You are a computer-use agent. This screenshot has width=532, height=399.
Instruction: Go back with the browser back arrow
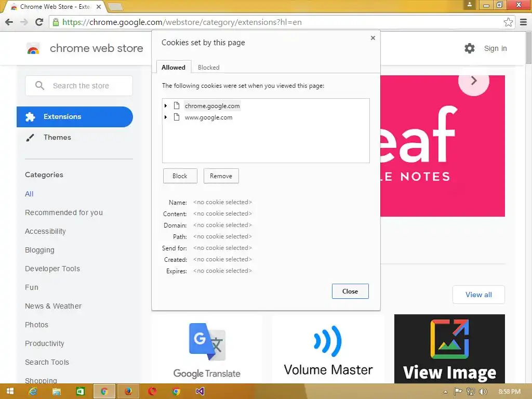click(9, 22)
